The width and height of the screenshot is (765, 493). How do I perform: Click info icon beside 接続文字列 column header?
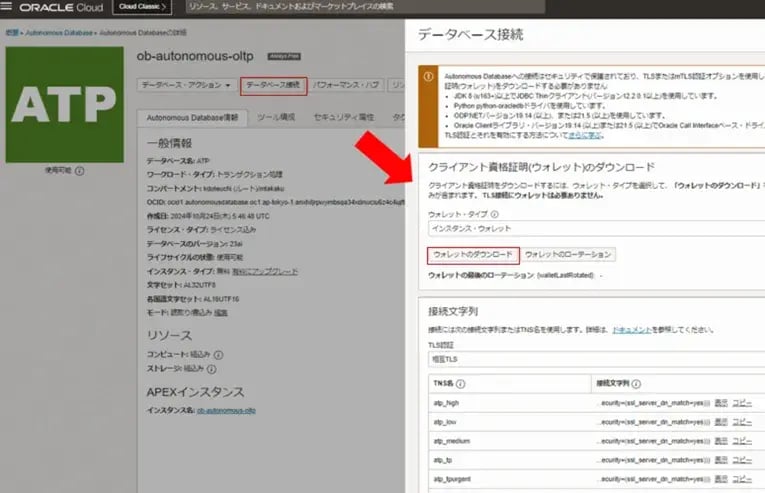(637, 383)
